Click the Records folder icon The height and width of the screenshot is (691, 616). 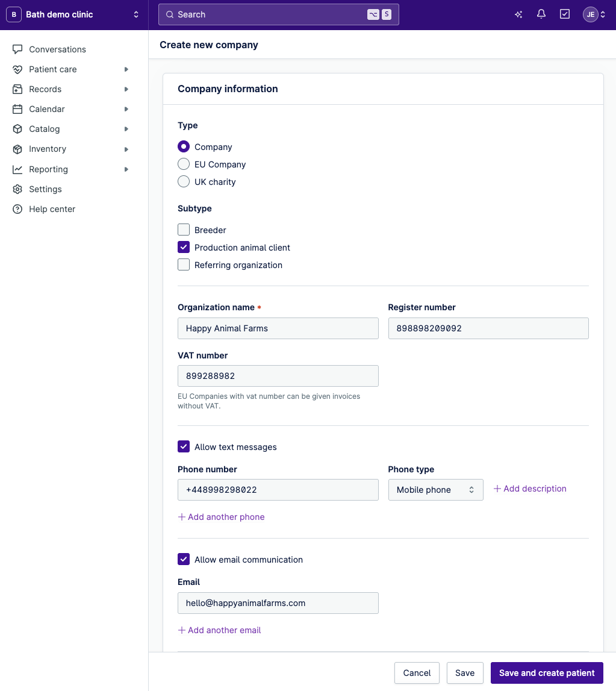pyautogui.click(x=17, y=89)
